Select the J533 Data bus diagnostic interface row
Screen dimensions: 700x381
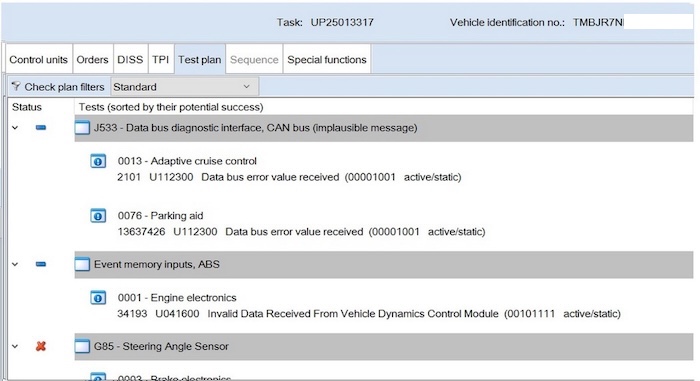tap(384, 128)
